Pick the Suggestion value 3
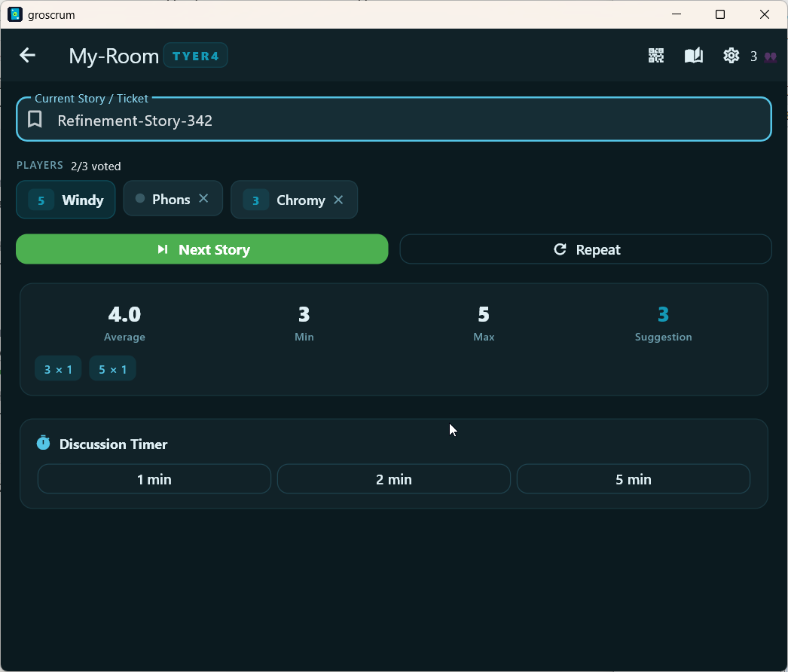The height and width of the screenshot is (672, 788). click(x=664, y=315)
